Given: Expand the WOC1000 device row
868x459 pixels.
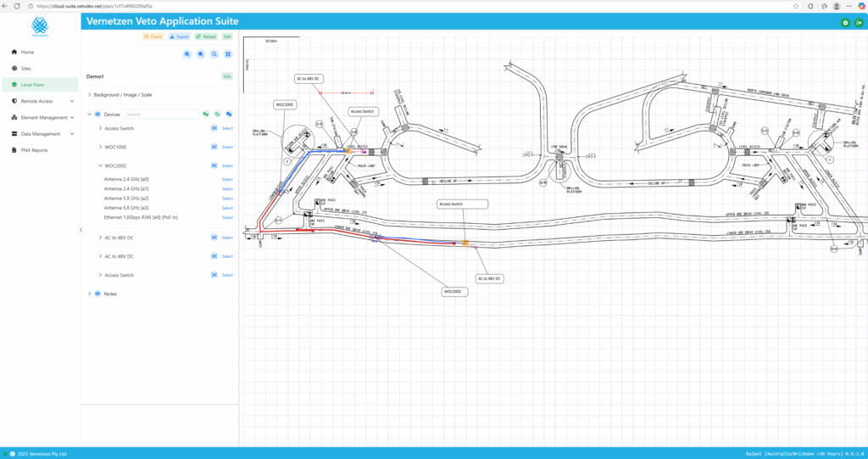Looking at the screenshot, I should pos(100,147).
